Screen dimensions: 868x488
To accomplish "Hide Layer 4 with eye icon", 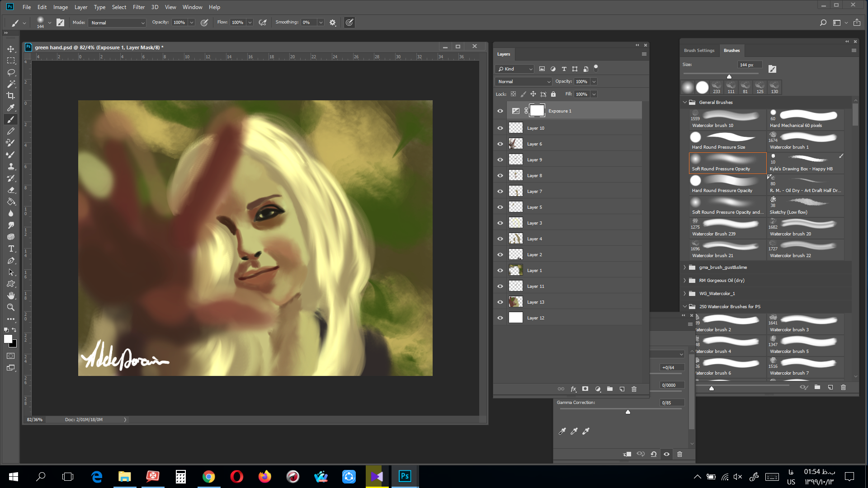I will tap(500, 239).
